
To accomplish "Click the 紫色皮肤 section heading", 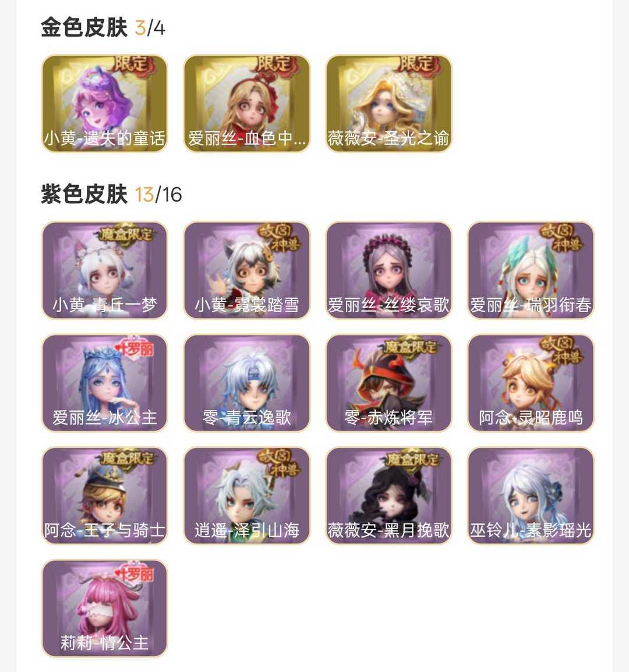I will tap(84, 194).
